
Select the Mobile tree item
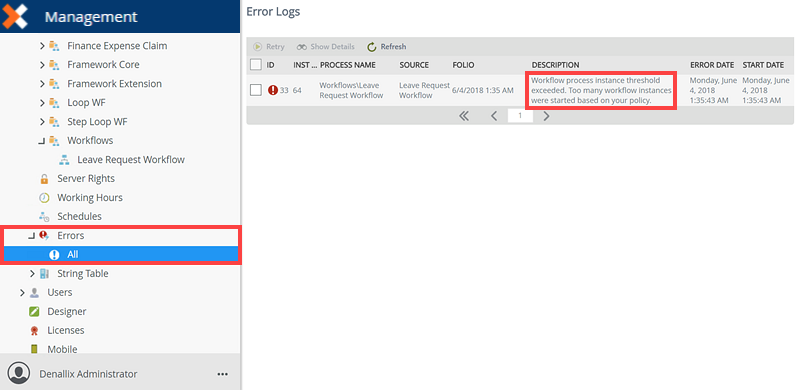click(62, 349)
